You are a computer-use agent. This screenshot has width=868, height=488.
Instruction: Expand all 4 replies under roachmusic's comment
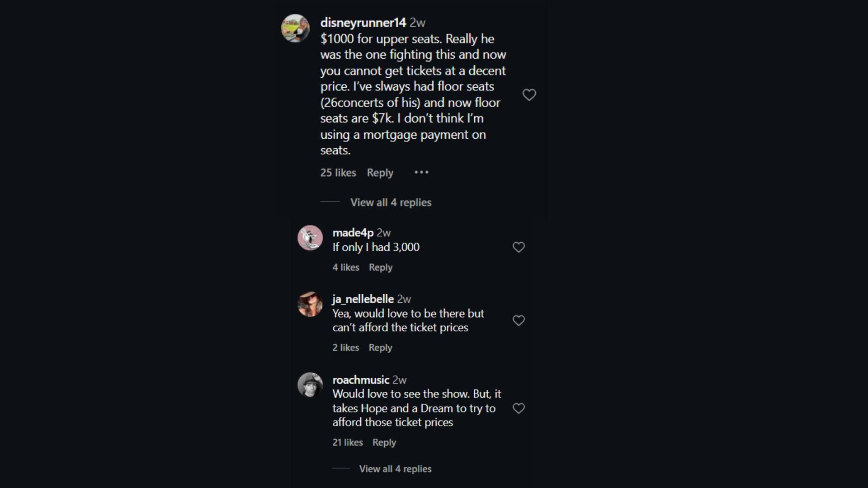pyautogui.click(x=395, y=469)
